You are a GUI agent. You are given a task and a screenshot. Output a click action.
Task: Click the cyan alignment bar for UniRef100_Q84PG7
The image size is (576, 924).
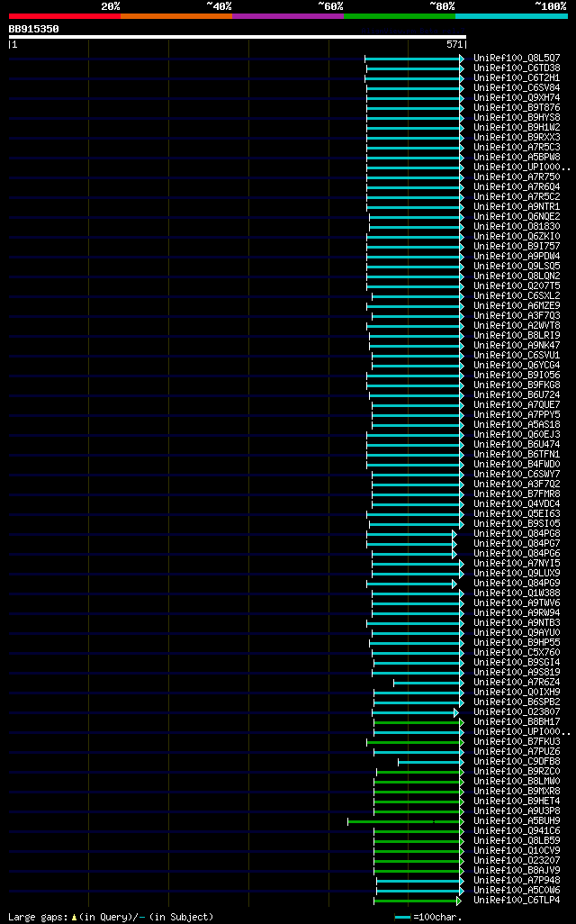(x=411, y=544)
